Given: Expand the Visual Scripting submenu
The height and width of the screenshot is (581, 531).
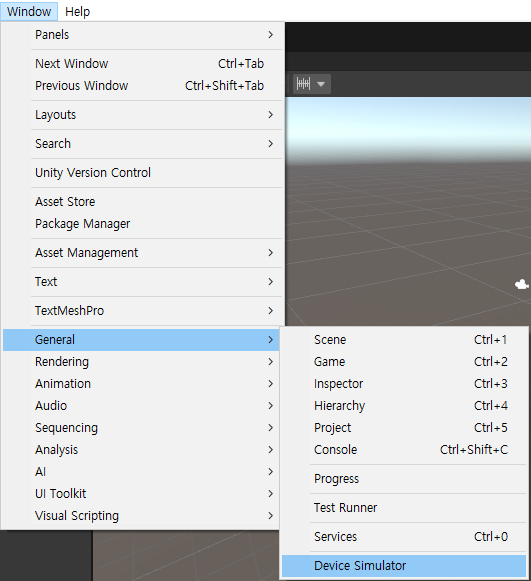Looking at the screenshot, I should [x=141, y=515].
